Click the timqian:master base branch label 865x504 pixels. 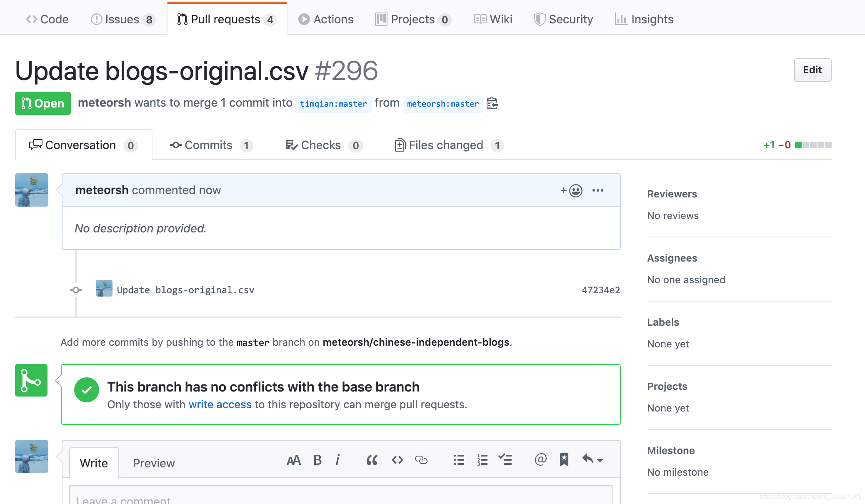pyautogui.click(x=333, y=104)
